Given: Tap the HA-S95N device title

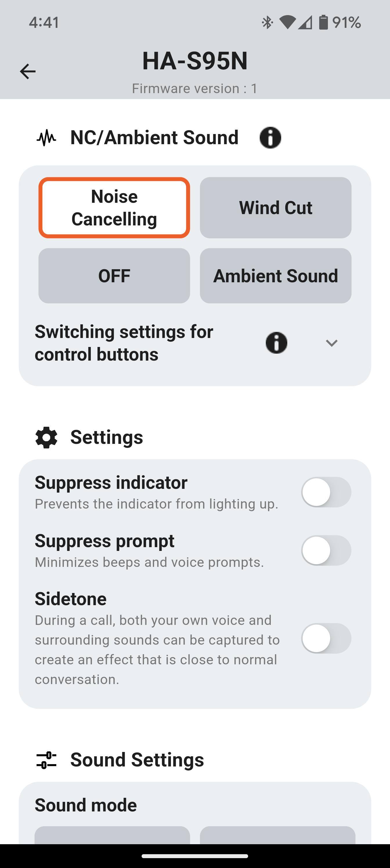Looking at the screenshot, I should pos(195,61).
